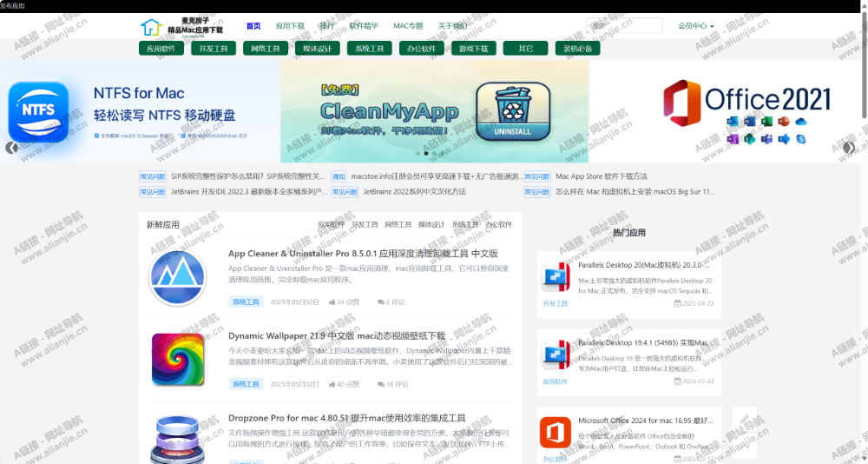Open the 应用下载 nav item

[x=290, y=25]
